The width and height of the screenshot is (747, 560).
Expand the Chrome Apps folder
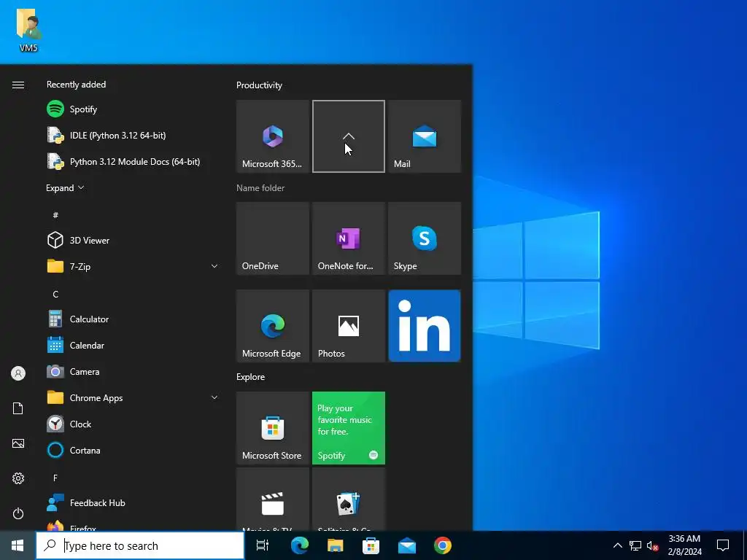click(132, 397)
